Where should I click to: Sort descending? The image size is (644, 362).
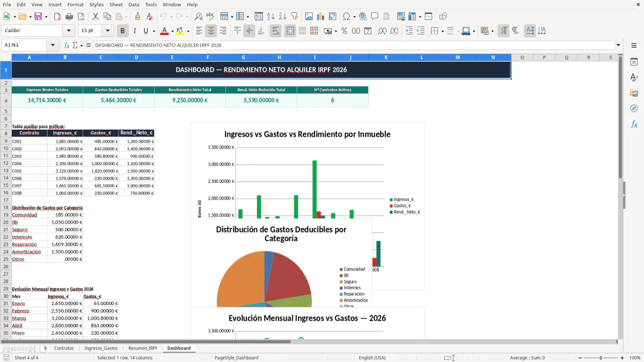(x=282, y=17)
